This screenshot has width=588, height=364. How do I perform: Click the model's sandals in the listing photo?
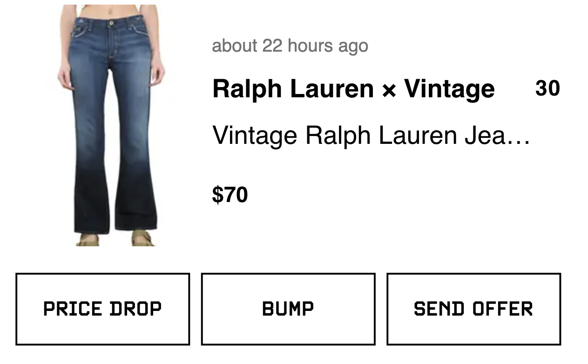click(x=115, y=239)
